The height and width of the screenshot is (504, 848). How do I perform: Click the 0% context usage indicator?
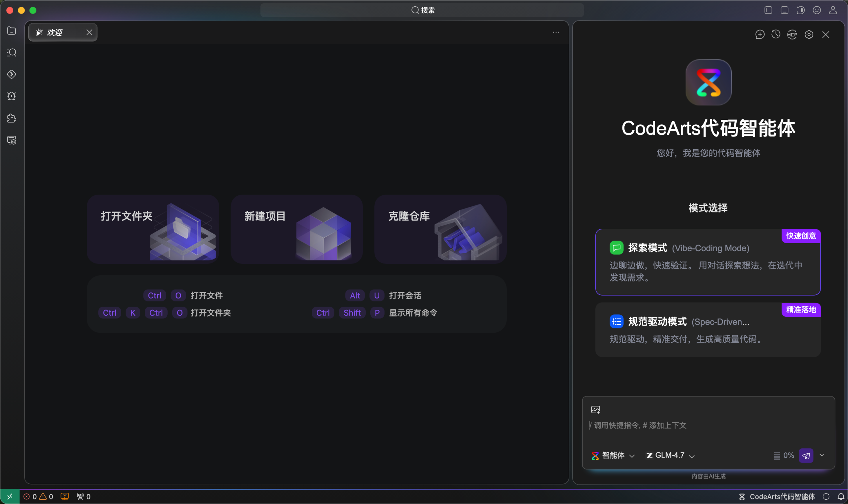tap(784, 455)
